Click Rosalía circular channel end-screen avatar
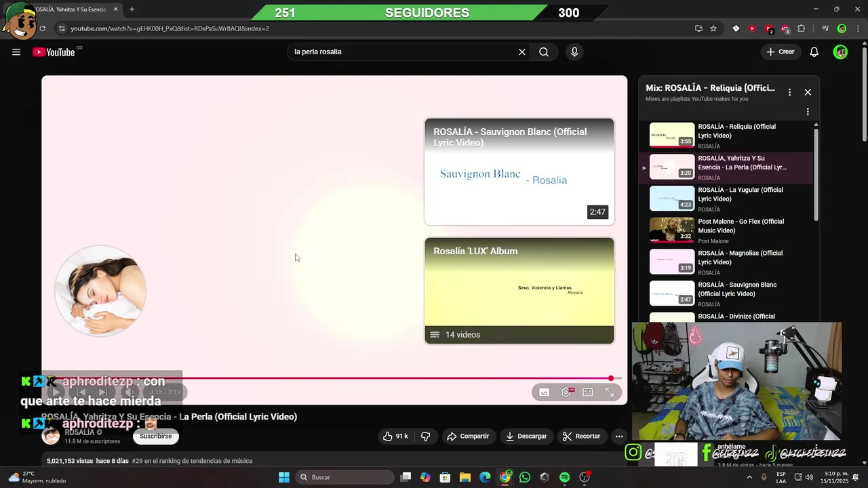868x488 pixels. click(x=100, y=291)
